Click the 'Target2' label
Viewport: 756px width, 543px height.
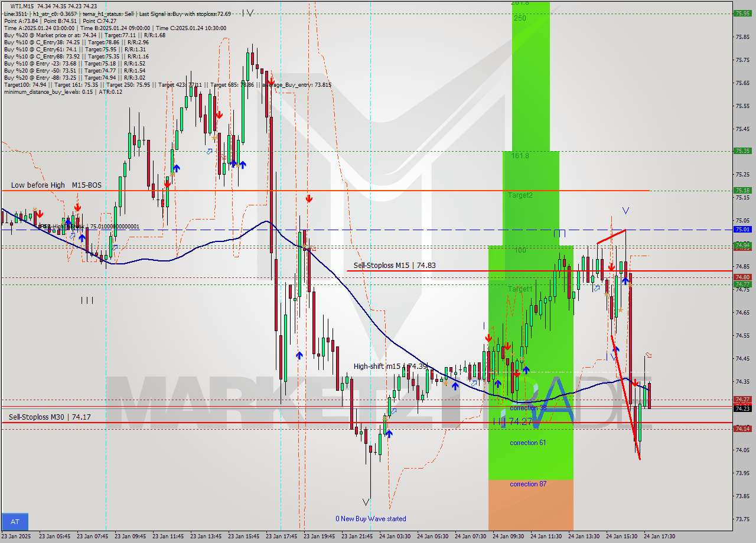(x=520, y=195)
